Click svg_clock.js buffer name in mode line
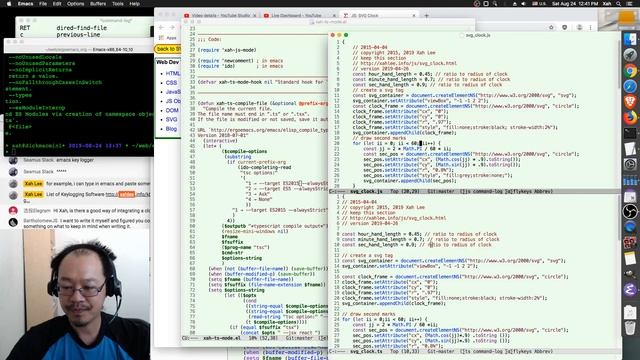Image resolution: width=640 pixels, height=360 pixels. click(x=366, y=191)
